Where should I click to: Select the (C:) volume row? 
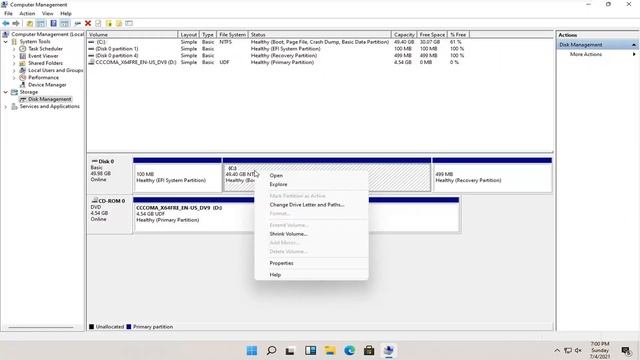[x=278, y=42]
